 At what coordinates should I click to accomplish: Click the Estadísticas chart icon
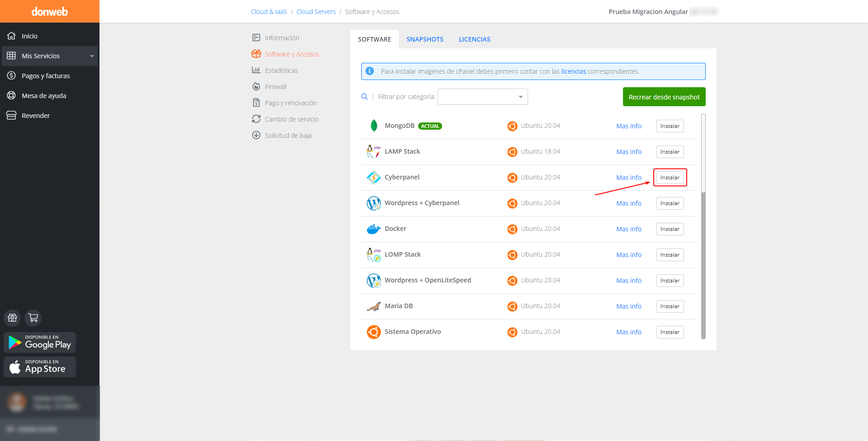256,70
